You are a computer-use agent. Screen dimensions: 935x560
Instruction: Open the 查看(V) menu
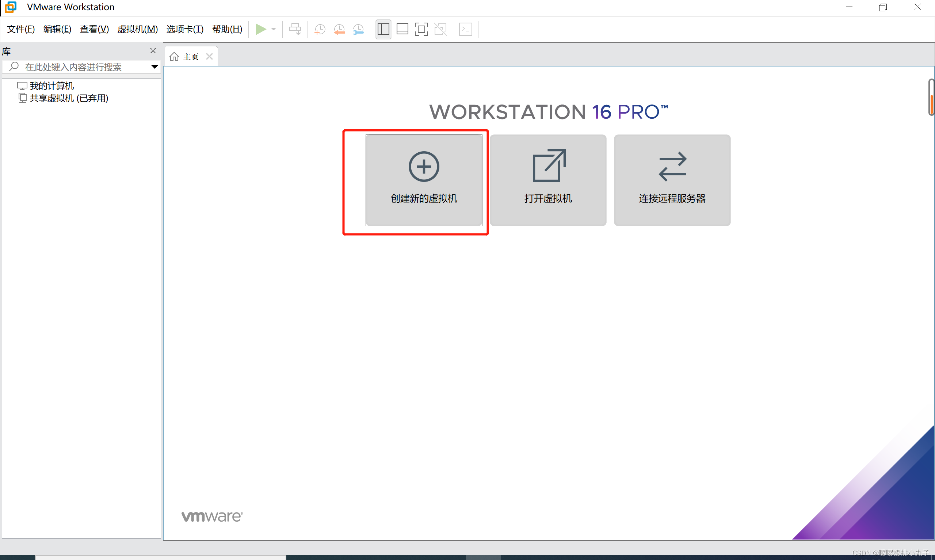coord(94,29)
